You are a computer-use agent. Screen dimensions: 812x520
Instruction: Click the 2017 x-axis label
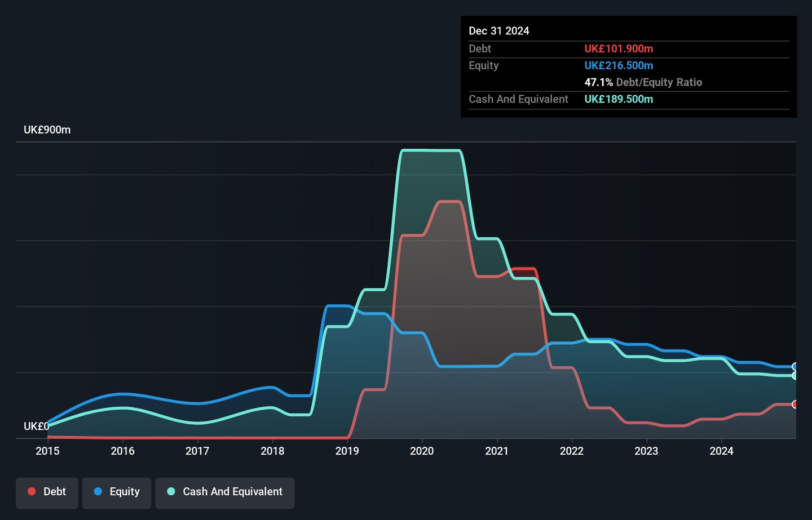tap(197, 451)
